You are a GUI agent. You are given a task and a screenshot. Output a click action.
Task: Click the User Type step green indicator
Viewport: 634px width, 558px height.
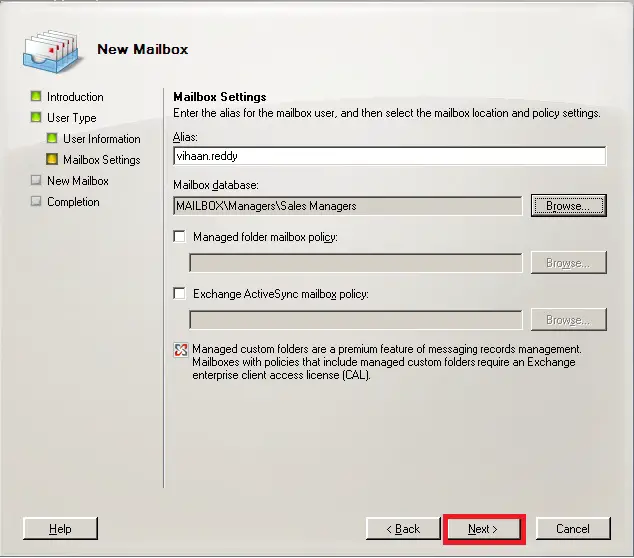tap(36, 117)
